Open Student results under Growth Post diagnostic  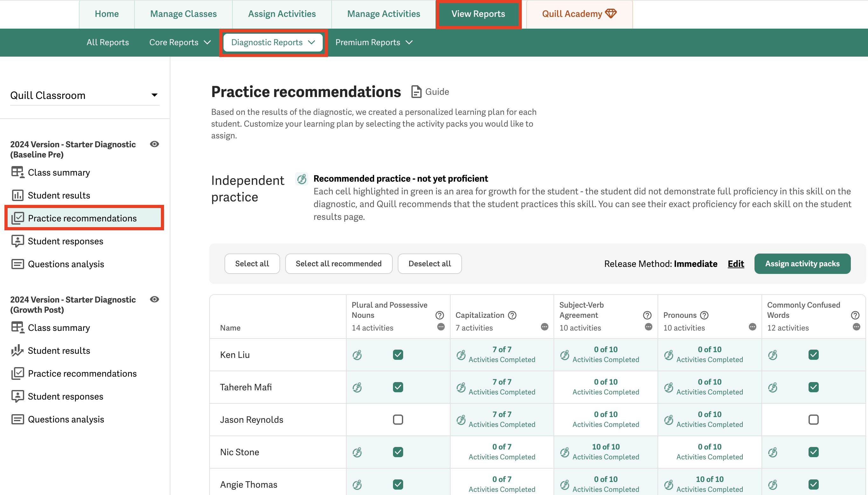[x=59, y=351]
